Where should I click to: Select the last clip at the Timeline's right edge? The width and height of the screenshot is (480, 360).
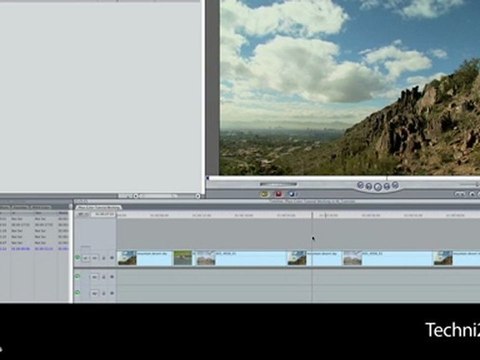(457, 258)
